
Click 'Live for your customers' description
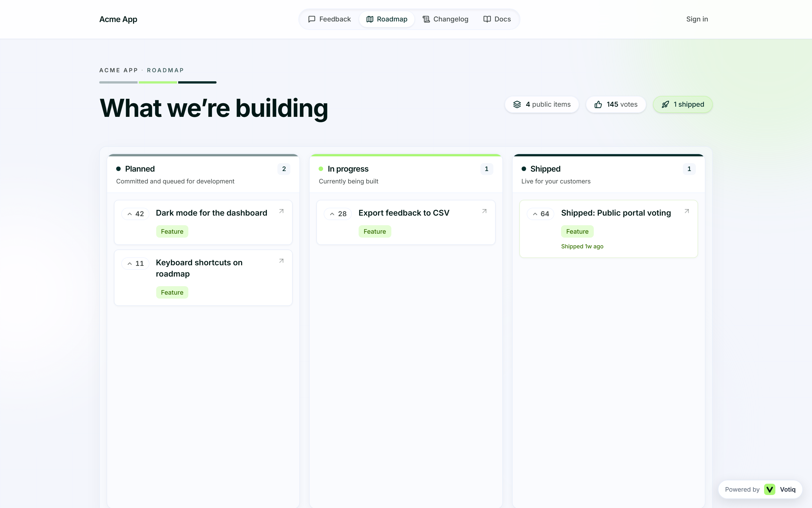(556, 181)
